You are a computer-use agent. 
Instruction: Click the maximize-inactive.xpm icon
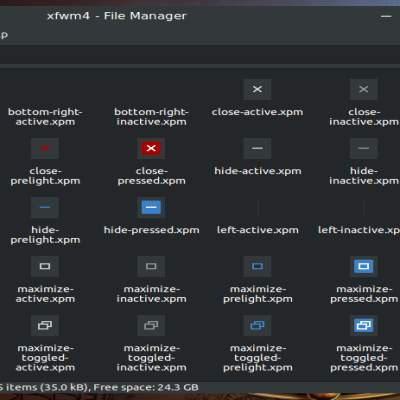click(151, 266)
